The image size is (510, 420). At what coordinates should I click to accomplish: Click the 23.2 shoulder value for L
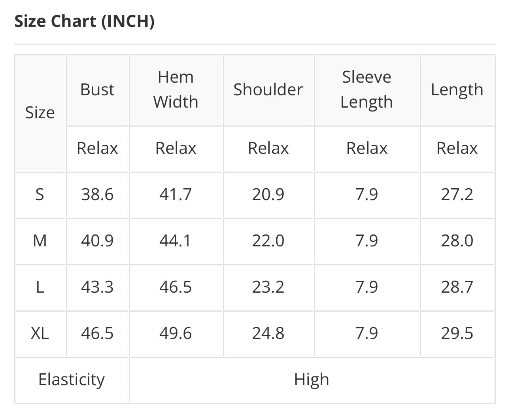pos(268,287)
